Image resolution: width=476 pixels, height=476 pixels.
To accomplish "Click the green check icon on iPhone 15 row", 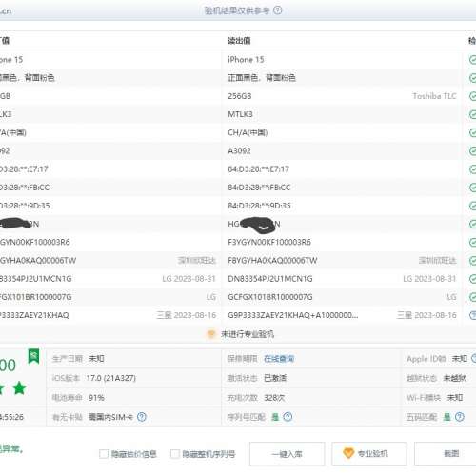I will 472,60.
